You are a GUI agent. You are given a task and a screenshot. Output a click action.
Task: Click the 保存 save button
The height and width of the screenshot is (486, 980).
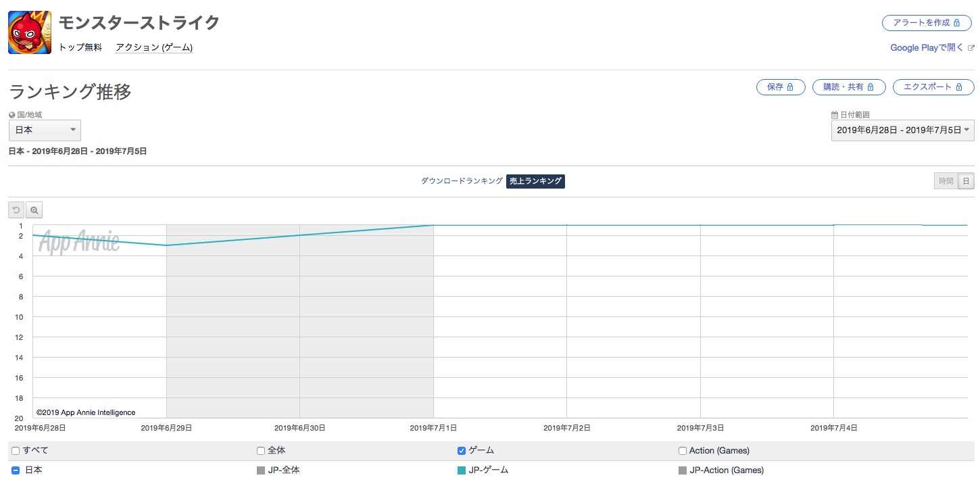tap(781, 87)
